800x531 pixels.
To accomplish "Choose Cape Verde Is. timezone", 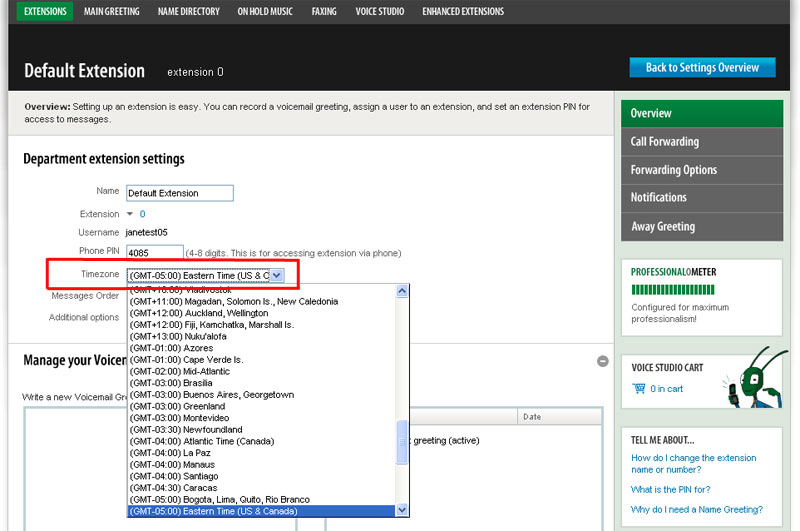I will pos(261,360).
